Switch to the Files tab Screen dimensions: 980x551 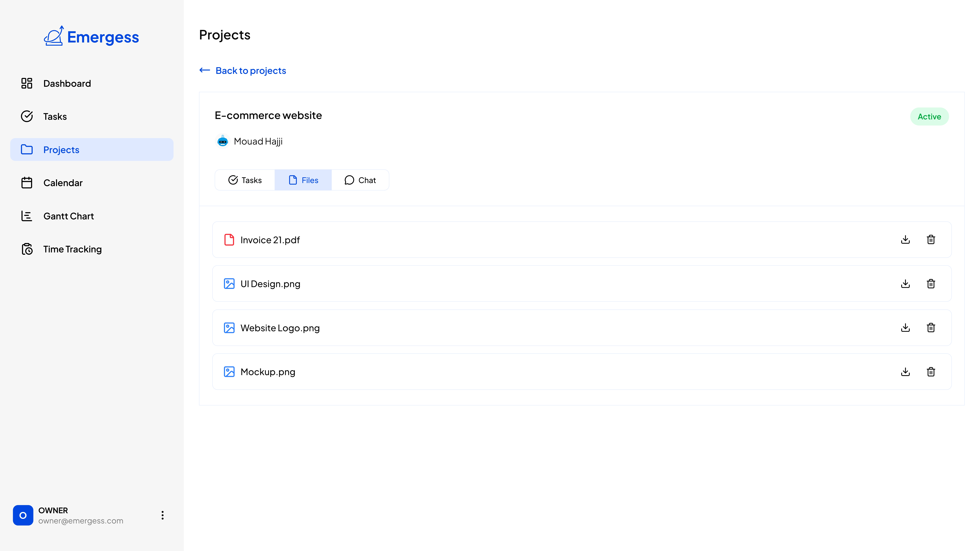coord(303,180)
